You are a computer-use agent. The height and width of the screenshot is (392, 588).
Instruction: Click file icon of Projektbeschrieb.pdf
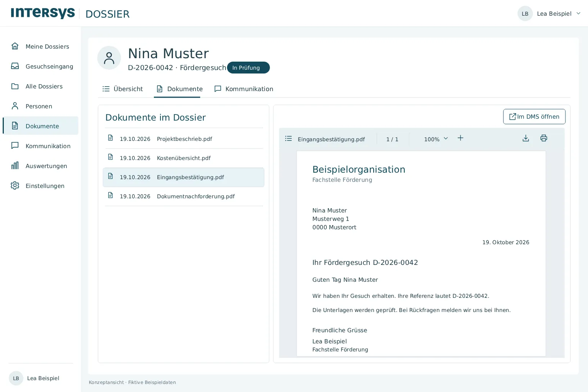coord(111,138)
